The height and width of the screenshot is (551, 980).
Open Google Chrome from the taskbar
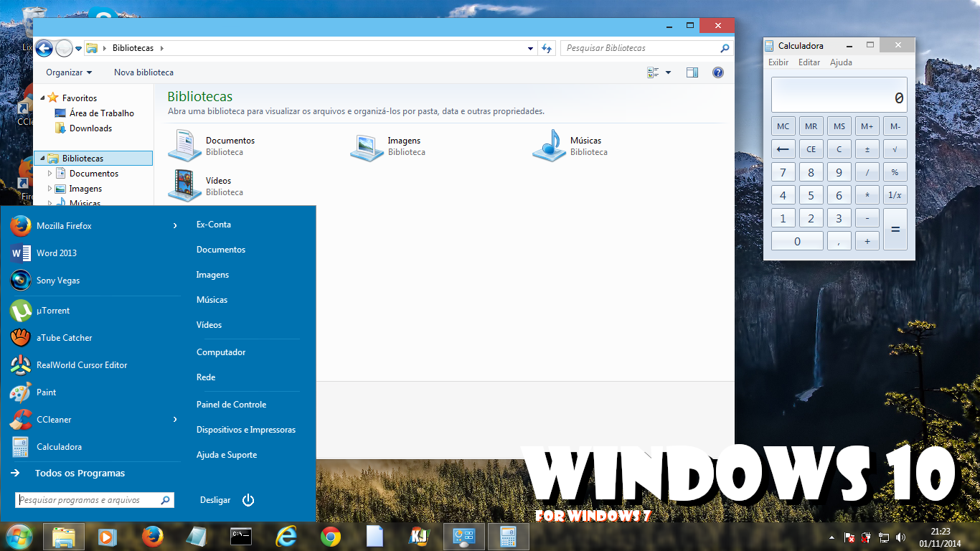tap(330, 537)
